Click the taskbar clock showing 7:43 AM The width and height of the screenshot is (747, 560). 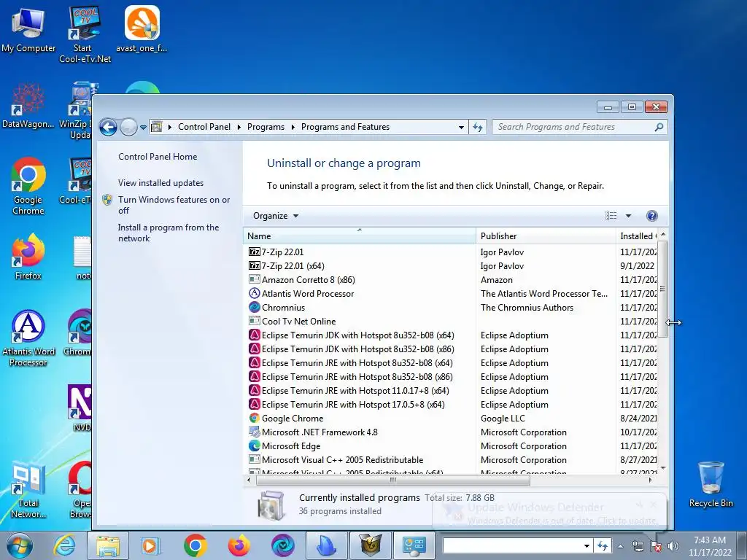click(710, 546)
